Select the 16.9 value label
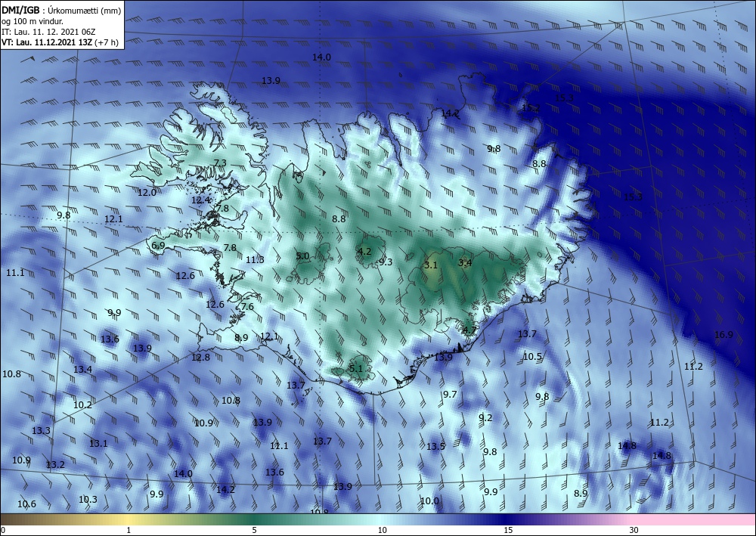The image size is (756, 536). click(x=723, y=334)
